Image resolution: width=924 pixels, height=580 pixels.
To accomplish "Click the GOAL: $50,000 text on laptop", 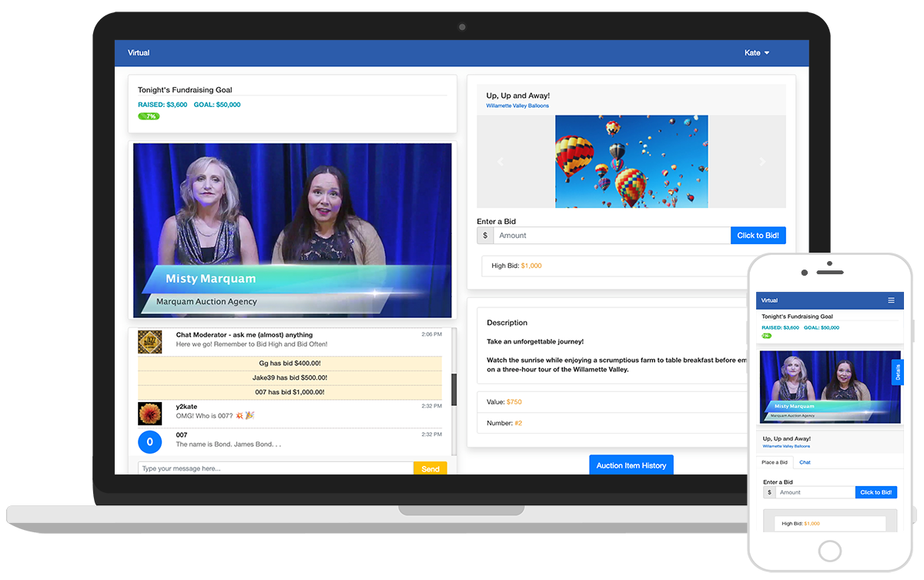I will coord(217,105).
